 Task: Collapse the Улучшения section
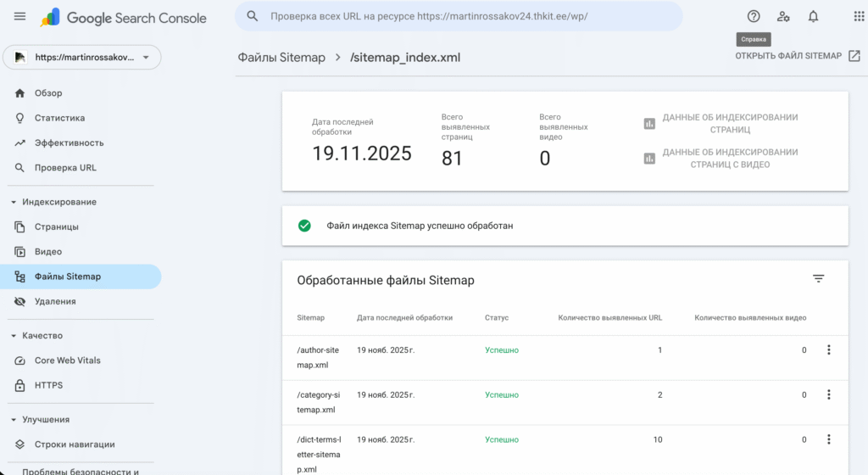pyautogui.click(x=14, y=420)
